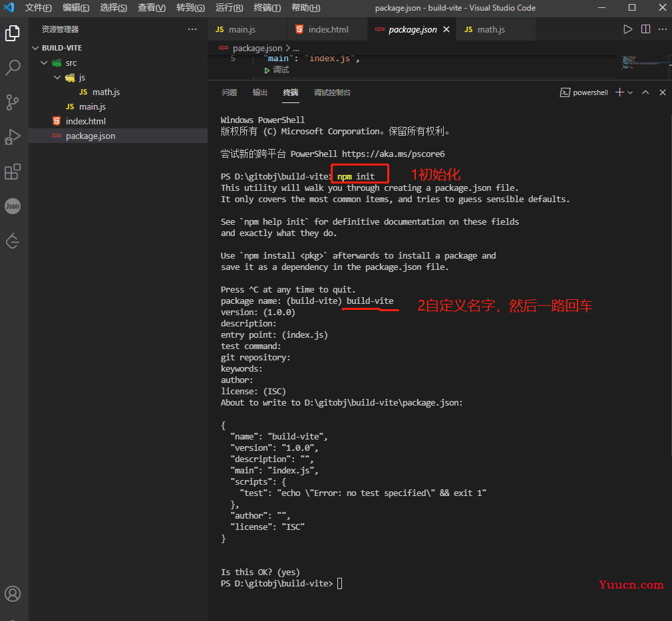Select the powershell terminal label
The image size is (672, 621).
click(x=584, y=92)
